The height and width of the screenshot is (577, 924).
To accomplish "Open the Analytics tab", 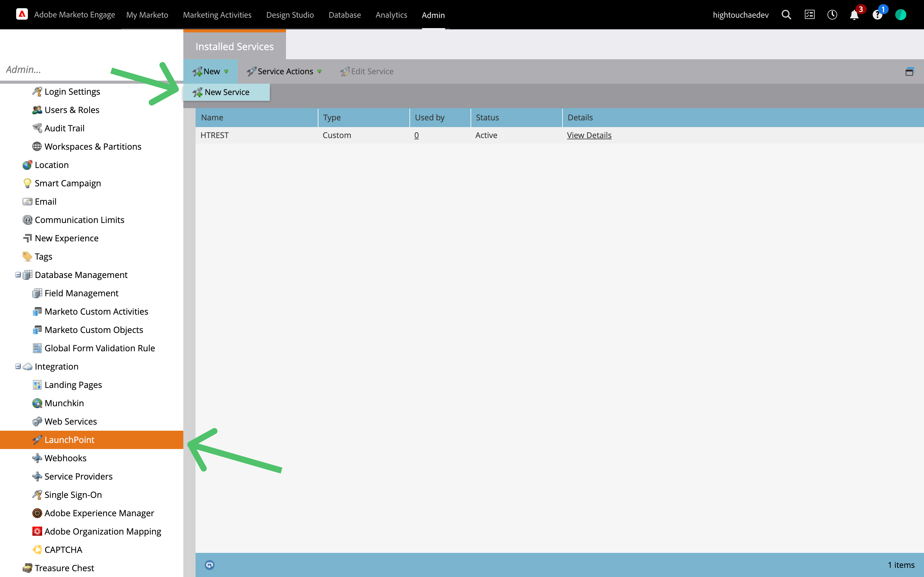I will (x=391, y=15).
